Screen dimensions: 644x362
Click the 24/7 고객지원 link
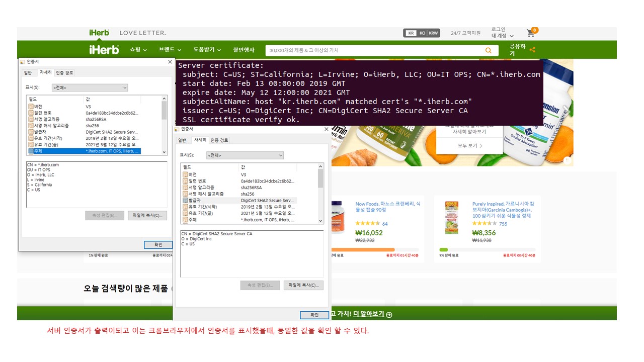tap(465, 33)
